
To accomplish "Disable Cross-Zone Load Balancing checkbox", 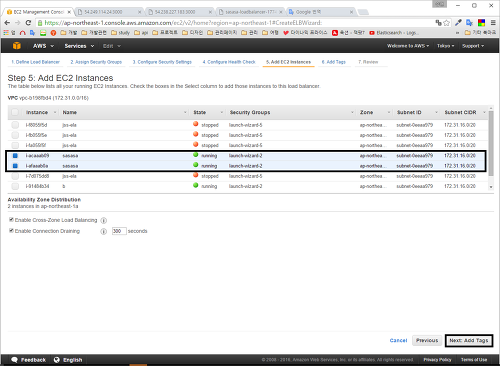I will coord(11,220).
